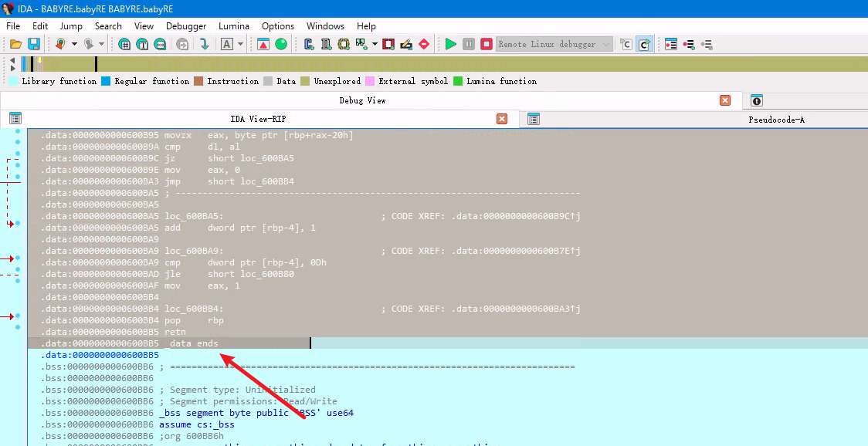Close the IDA View-RIP tab
This screenshot has height=446, width=868.
click(x=502, y=119)
